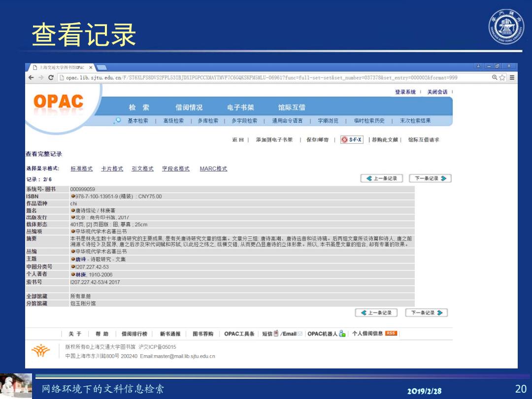Open 末次检索结果
532x399 pixels.
click(415, 121)
